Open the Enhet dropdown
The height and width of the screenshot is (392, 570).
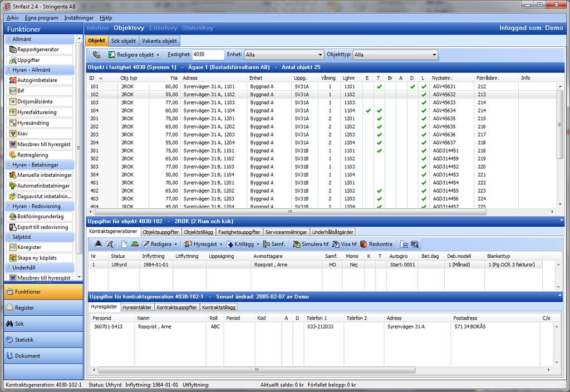pos(283,55)
